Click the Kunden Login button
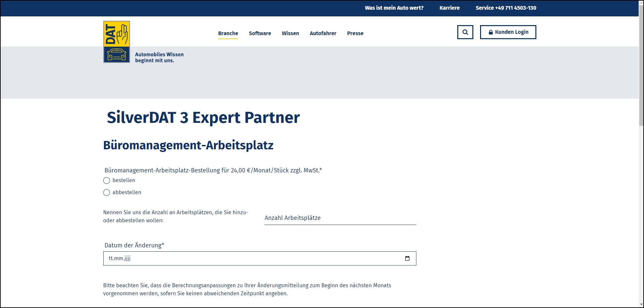The height and width of the screenshot is (308, 644). [x=508, y=32]
